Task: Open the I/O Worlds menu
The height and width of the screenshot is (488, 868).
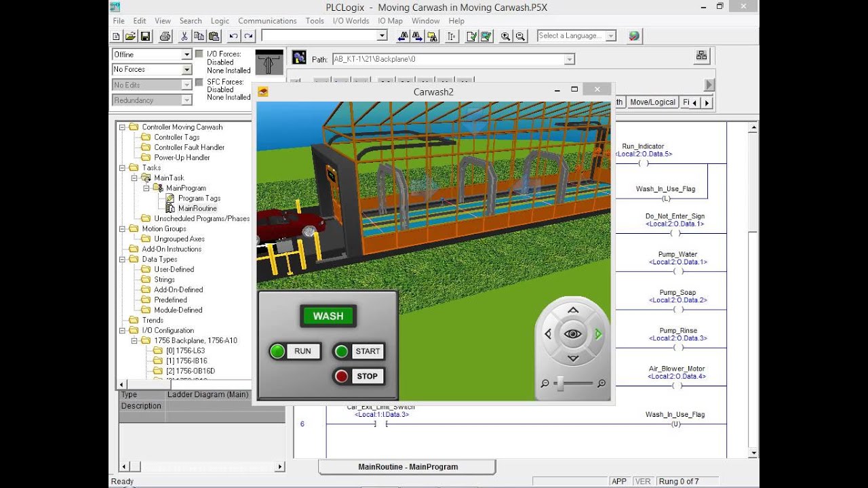Action: pyautogui.click(x=351, y=21)
